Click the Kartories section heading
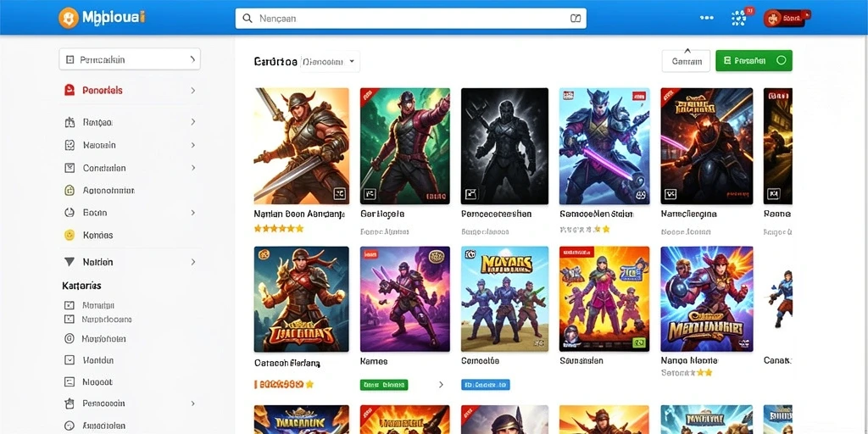 point(81,286)
